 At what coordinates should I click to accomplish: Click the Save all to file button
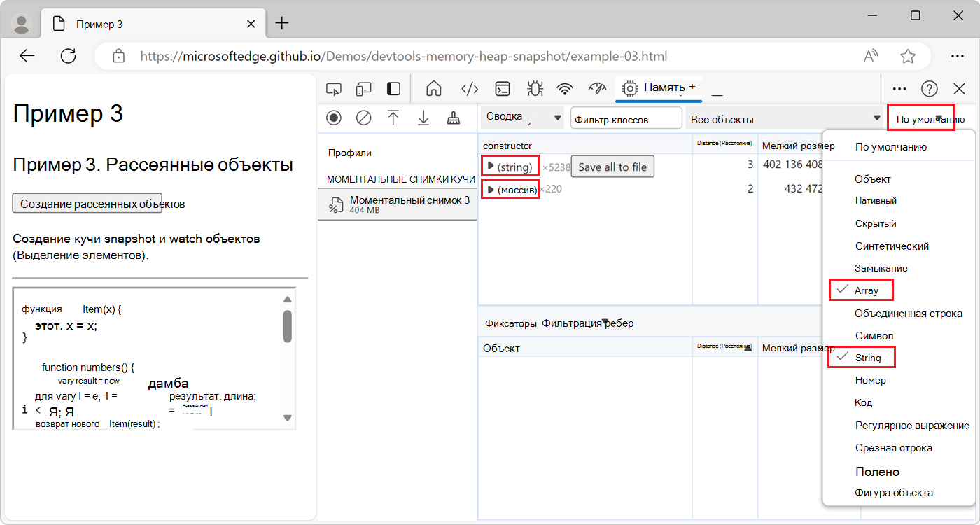(612, 167)
